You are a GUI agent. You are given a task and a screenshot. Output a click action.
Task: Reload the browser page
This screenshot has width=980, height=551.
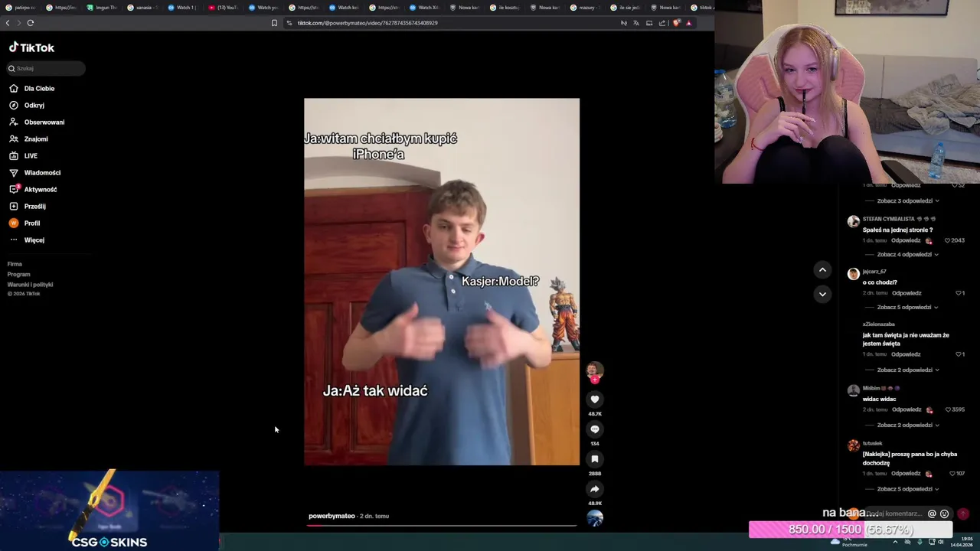31,23
